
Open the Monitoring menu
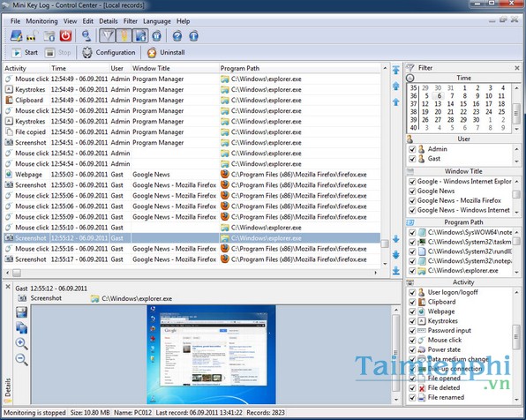click(x=42, y=21)
